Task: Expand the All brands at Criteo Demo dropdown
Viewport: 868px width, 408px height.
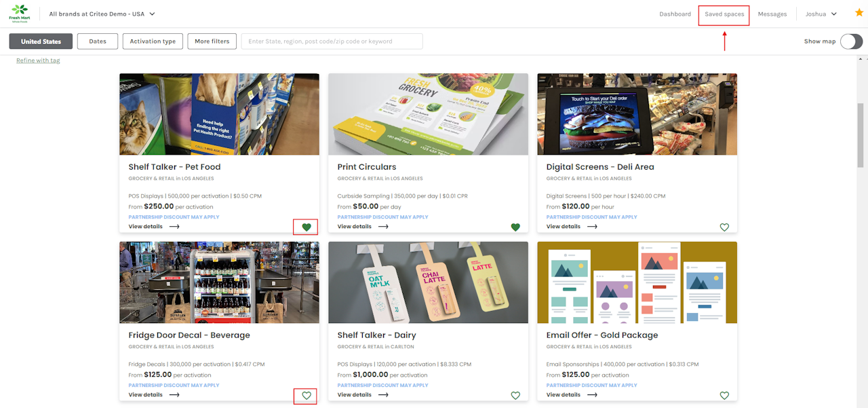Action: (x=102, y=14)
